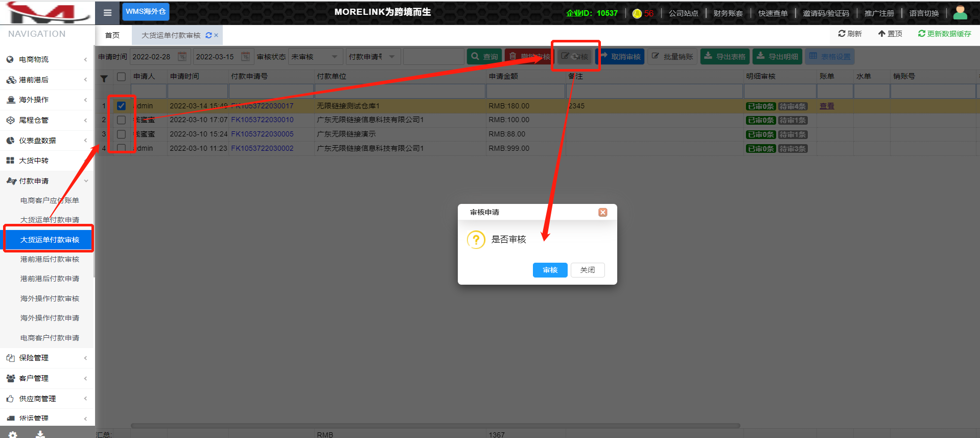Click the settings gear icon at sidebar bottom
The height and width of the screenshot is (438, 980).
(x=13, y=434)
